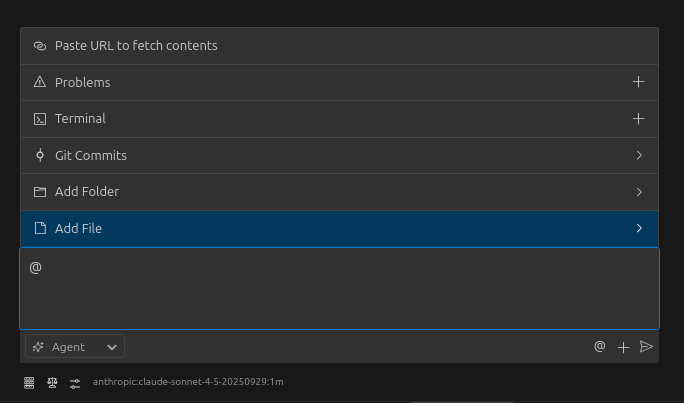Expand the Add Folder submenu chevron
The image size is (684, 403).
pyautogui.click(x=639, y=192)
